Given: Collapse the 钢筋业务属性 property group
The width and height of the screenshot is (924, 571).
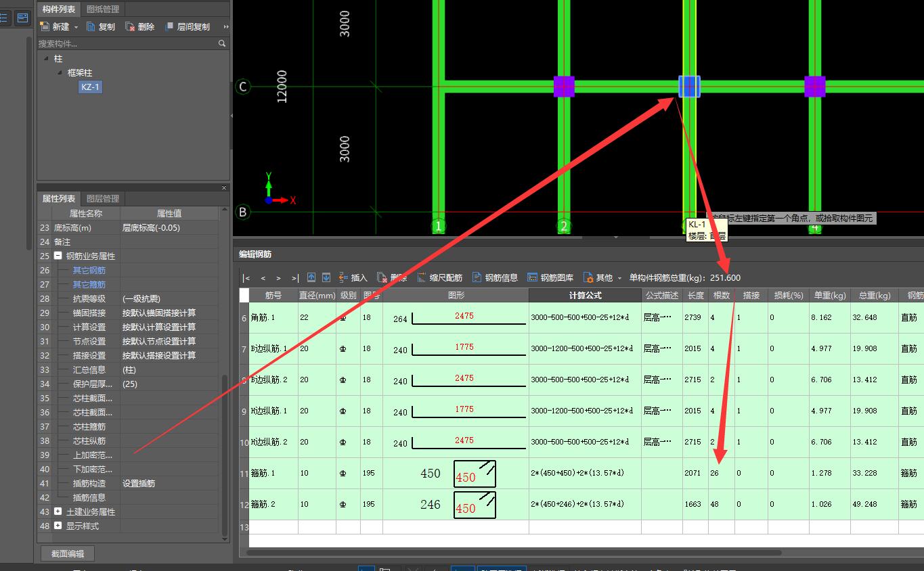Looking at the screenshot, I should click(x=58, y=256).
